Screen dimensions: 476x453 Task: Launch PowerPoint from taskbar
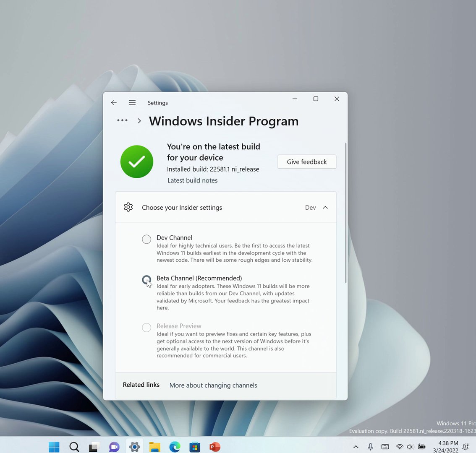tap(214, 447)
